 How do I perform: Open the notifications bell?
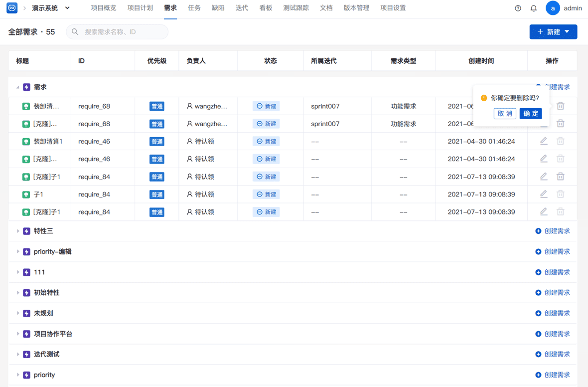(534, 8)
